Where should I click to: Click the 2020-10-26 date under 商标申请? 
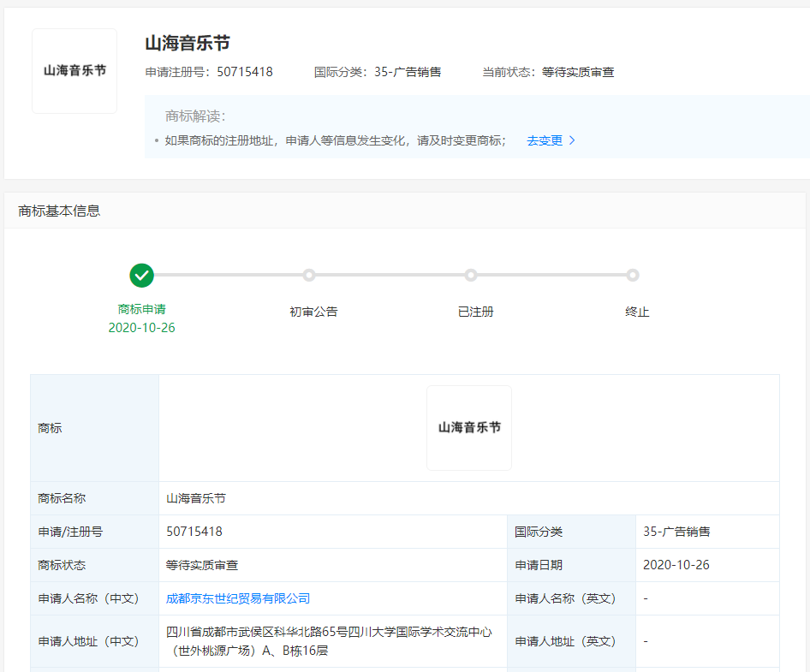pyautogui.click(x=141, y=328)
